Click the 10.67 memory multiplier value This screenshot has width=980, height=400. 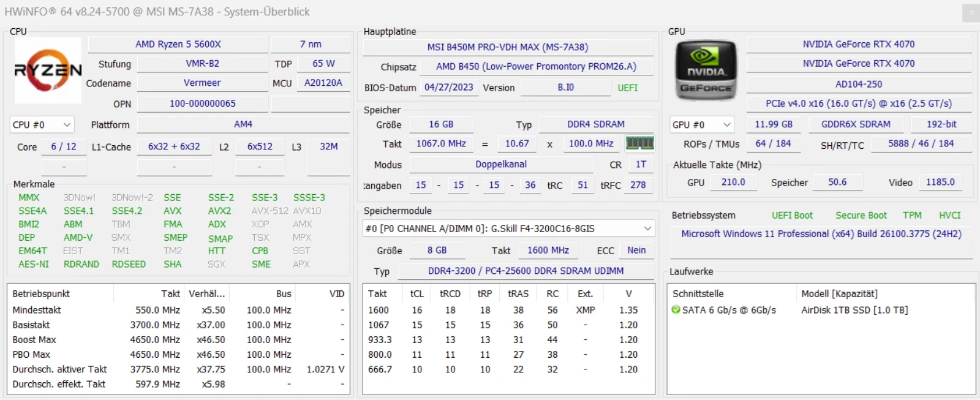[x=517, y=144]
